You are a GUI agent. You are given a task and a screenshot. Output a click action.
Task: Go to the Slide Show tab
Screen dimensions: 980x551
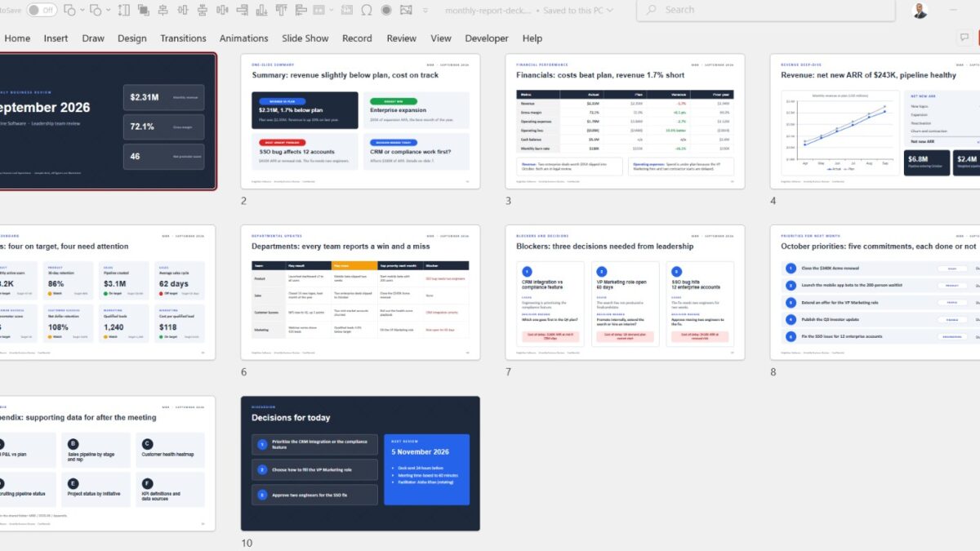point(305,38)
